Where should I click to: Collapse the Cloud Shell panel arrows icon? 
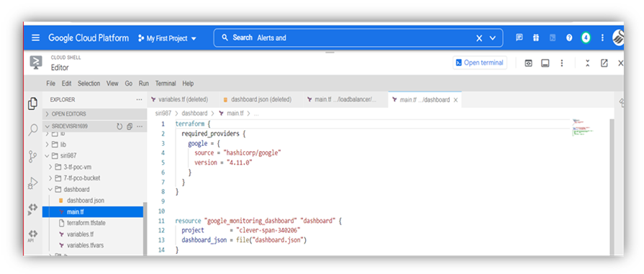pos(588,63)
